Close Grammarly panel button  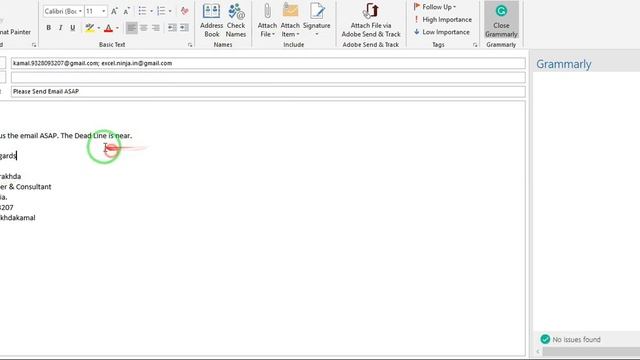pyautogui.click(x=501, y=20)
